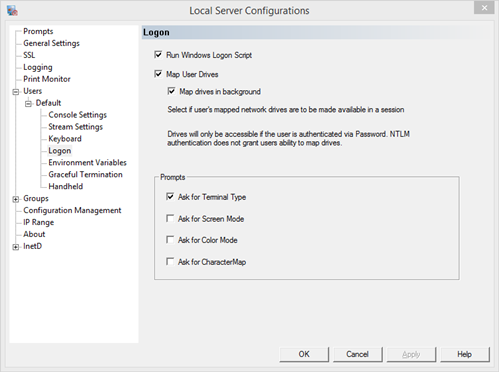The image size is (499, 372).
Task: Click the Cancel button
Action: click(358, 354)
